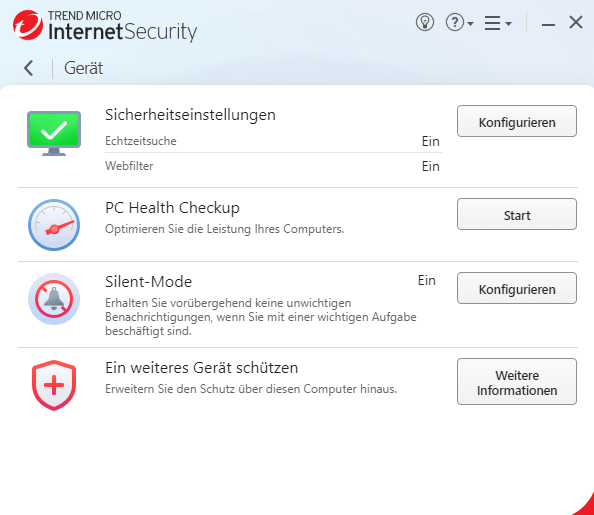594x515 pixels.
Task: Click the Echtzeitsuche Ein status
Action: pos(431,141)
